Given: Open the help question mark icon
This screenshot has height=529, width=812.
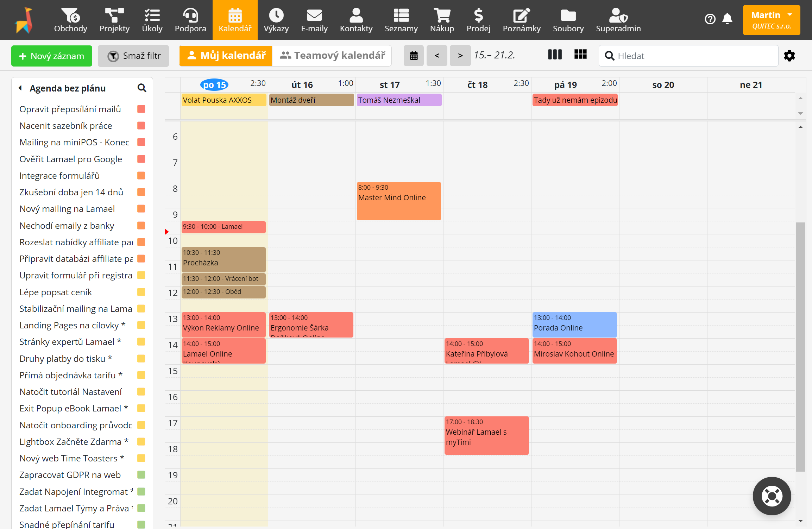Looking at the screenshot, I should [x=710, y=19].
